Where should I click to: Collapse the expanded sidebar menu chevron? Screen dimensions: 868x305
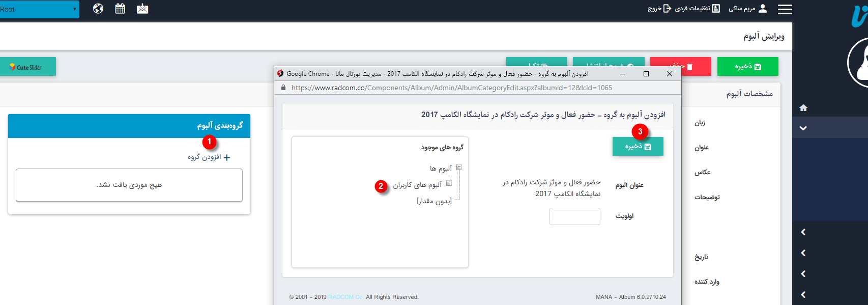[x=803, y=128]
